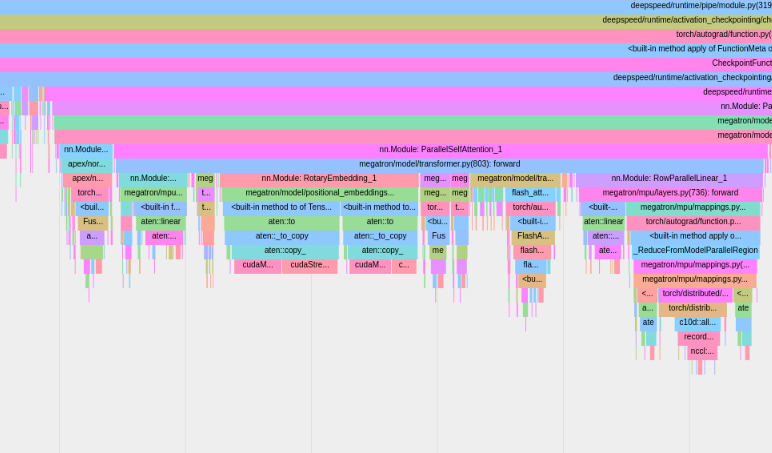
Task: Click the nccl: frame at the bottom
Action: pyautogui.click(x=701, y=352)
